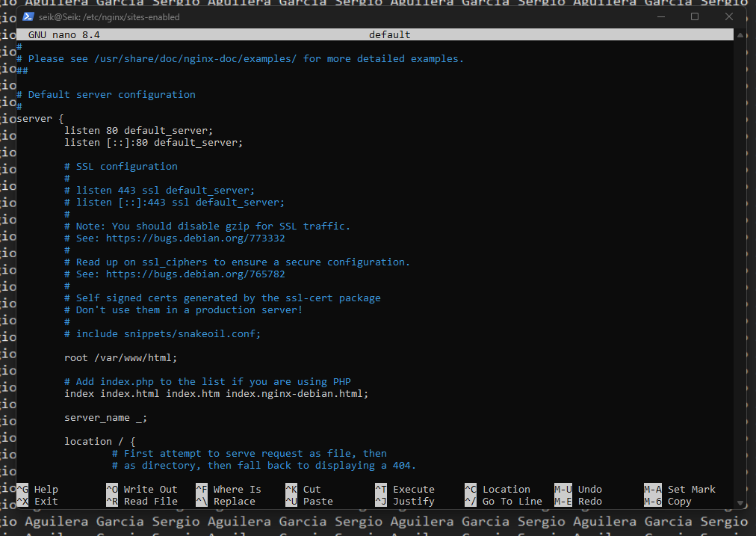Open the bugs.debian.org/773332 link
This screenshot has width=756, height=536.
[x=195, y=238]
